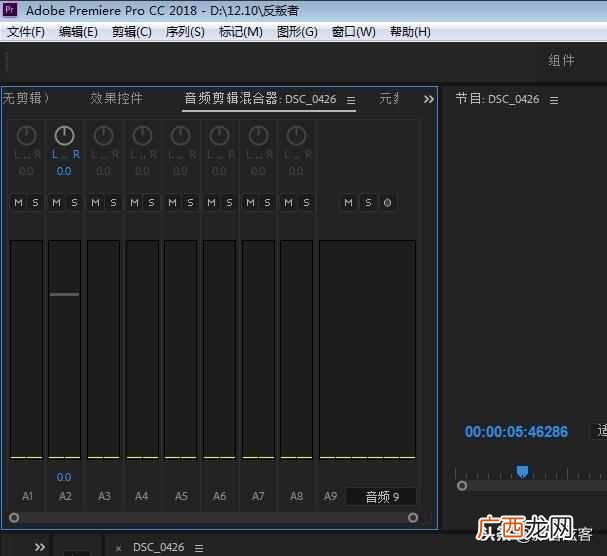Solo track A9
607x556 pixels.
pyautogui.click(x=368, y=202)
